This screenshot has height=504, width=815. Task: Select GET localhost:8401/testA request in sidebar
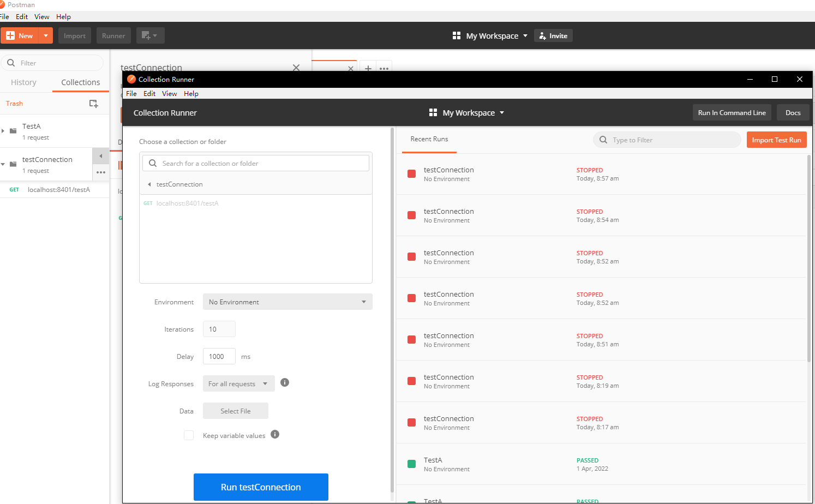coord(55,190)
